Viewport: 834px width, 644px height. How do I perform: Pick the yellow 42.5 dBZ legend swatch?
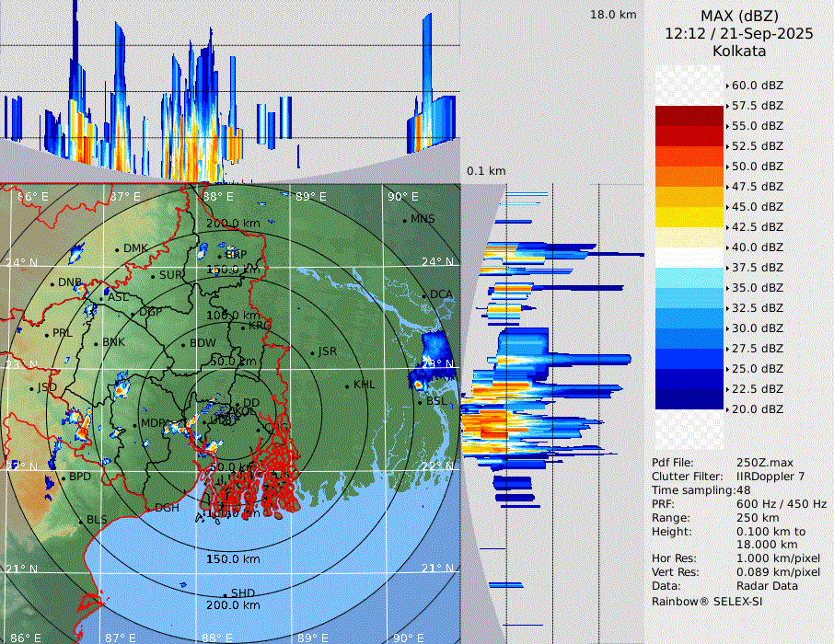coord(689,216)
